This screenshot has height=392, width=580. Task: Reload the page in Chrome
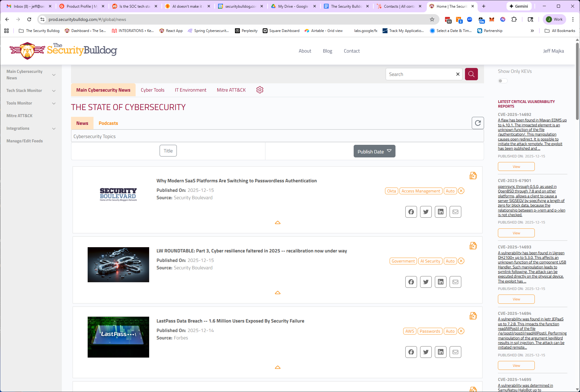click(29, 19)
